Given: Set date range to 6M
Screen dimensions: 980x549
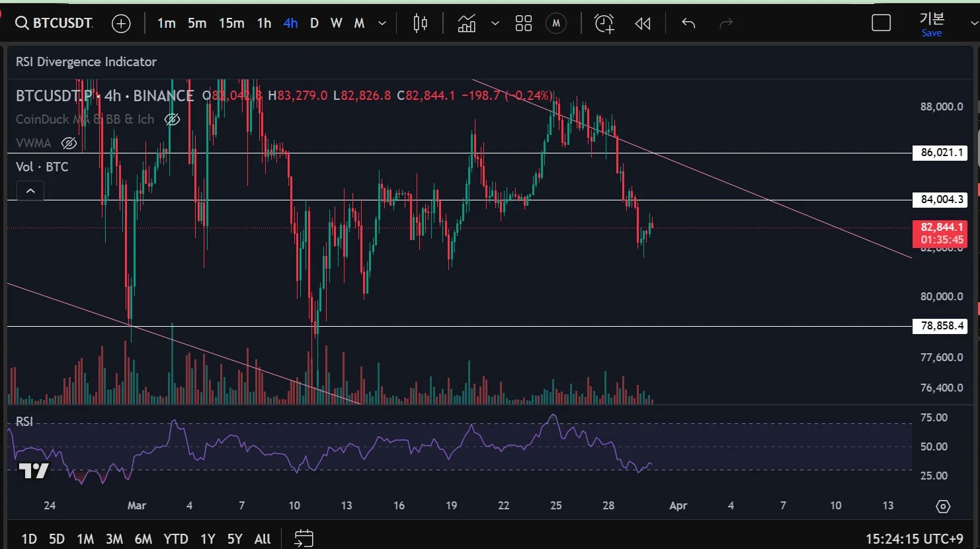Looking at the screenshot, I should click(143, 538).
